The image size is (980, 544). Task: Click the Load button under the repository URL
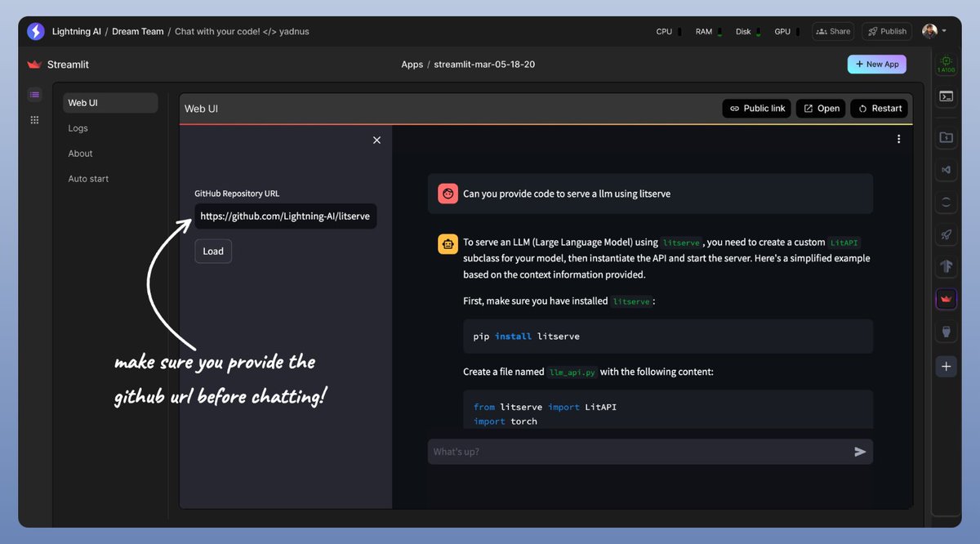coord(212,251)
